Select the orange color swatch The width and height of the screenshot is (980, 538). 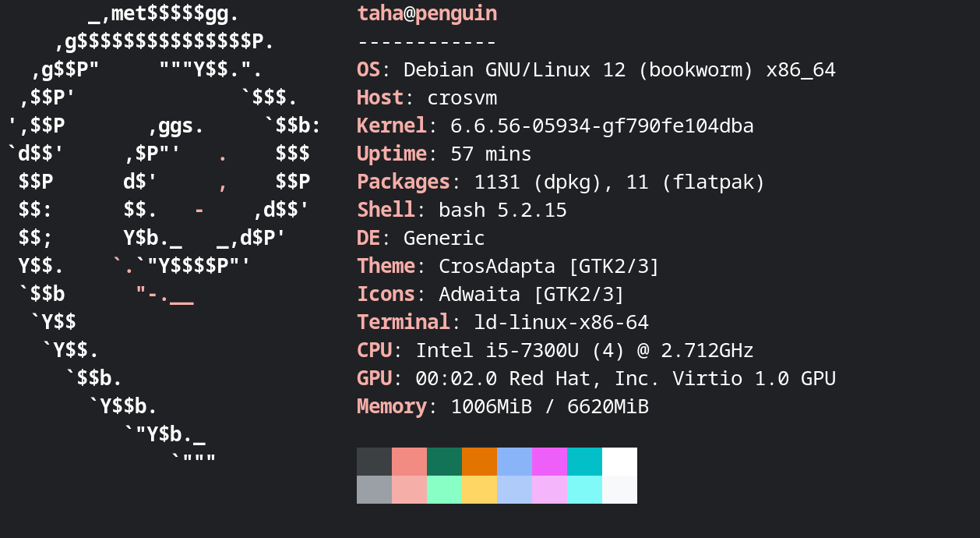(479, 462)
